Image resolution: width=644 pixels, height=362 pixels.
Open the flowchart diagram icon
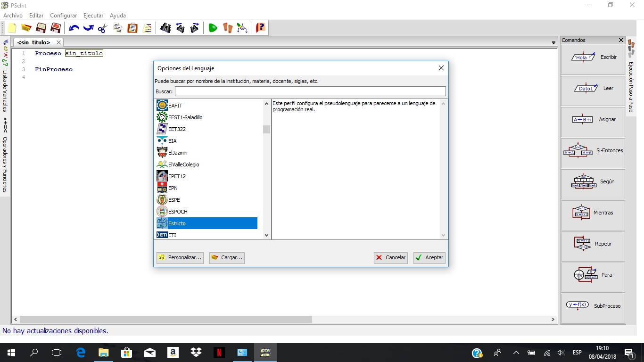coord(242,28)
